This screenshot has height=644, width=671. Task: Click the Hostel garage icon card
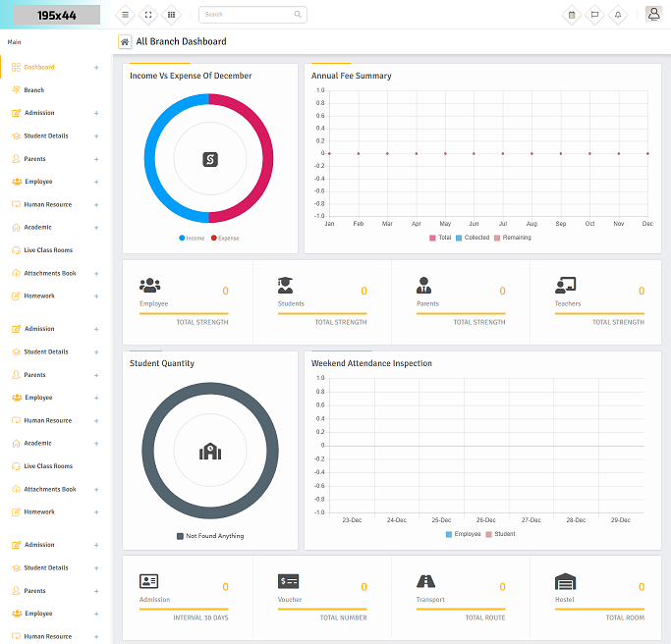pyautogui.click(x=565, y=581)
